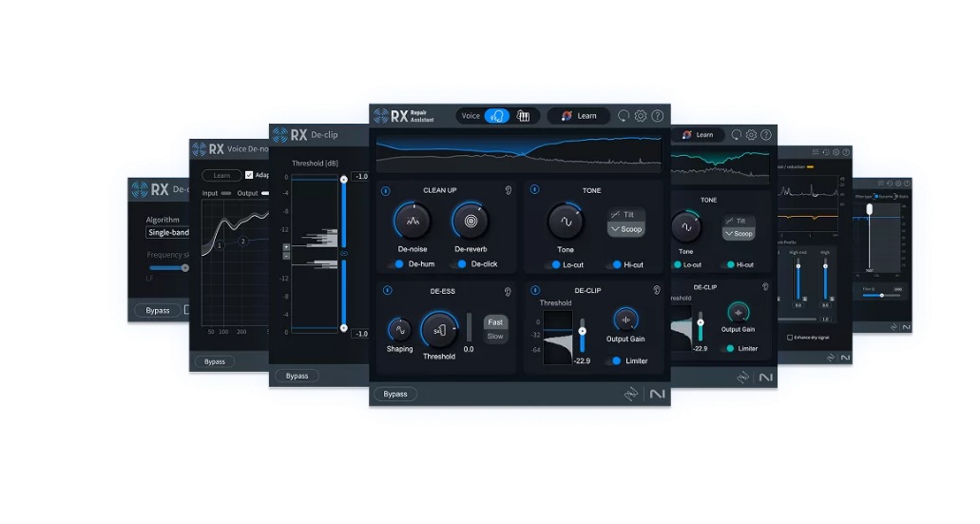
Task: Click the circular arrow icon in front Repair Assistant
Action: 624,116
